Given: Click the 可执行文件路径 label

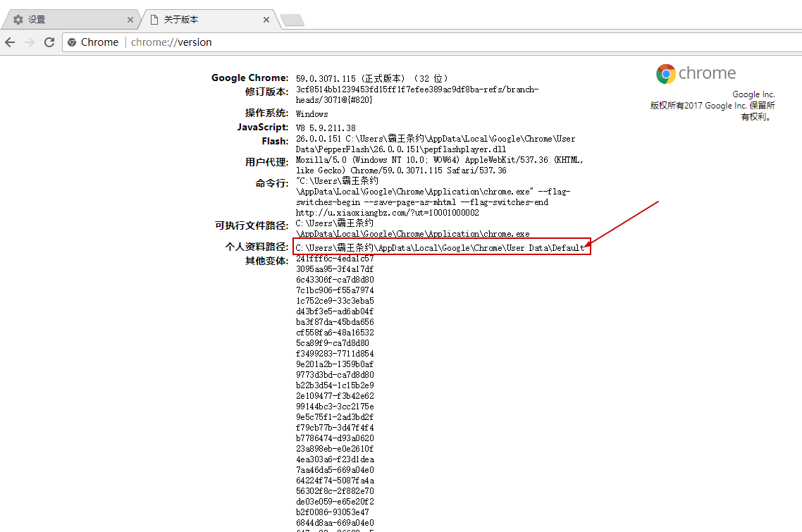Looking at the screenshot, I should click(251, 225).
